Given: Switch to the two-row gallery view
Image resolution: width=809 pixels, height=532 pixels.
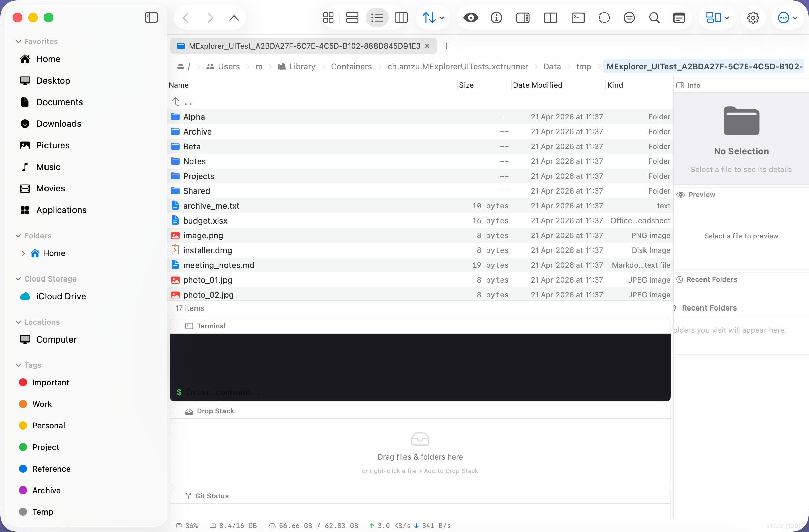Looking at the screenshot, I should [352, 18].
